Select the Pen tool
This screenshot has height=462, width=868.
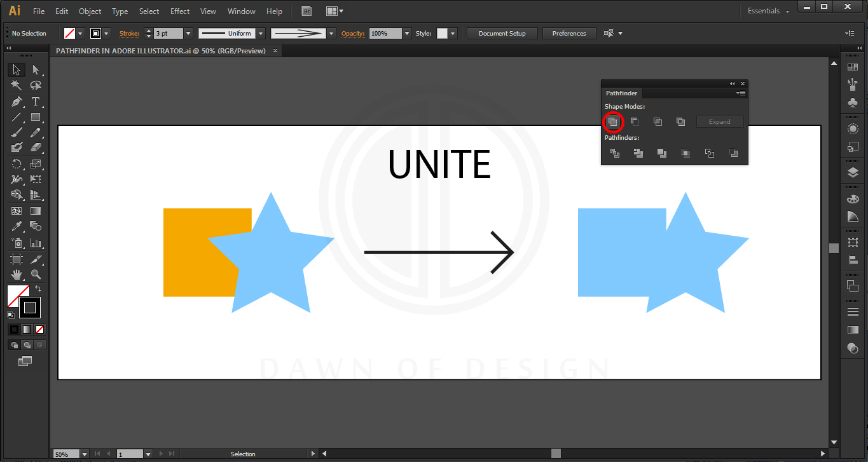coord(16,101)
